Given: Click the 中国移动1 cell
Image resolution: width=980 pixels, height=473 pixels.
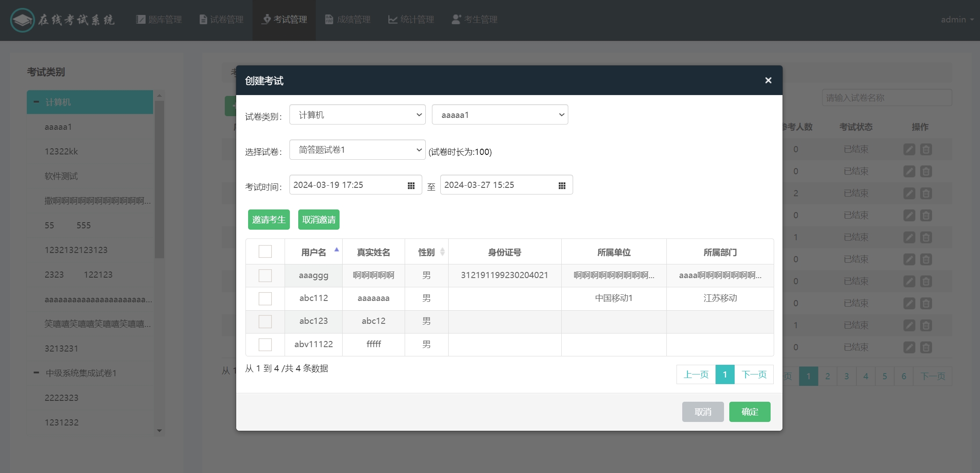Looking at the screenshot, I should click(x=614, y=298).
